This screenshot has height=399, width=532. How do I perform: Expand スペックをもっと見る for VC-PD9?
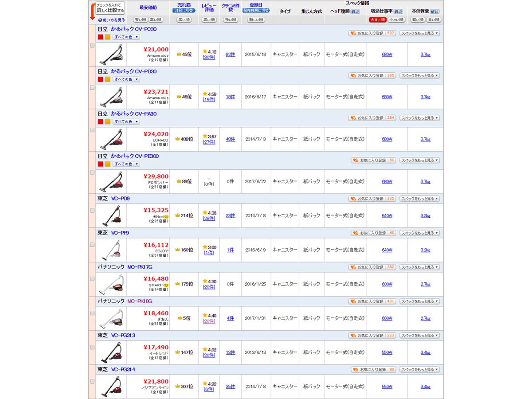point(419,199)
